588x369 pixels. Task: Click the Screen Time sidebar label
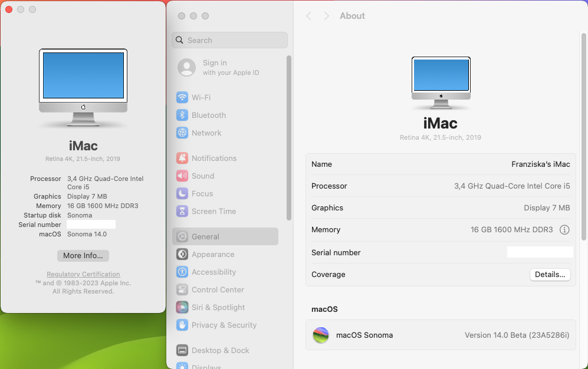(213, 211)
